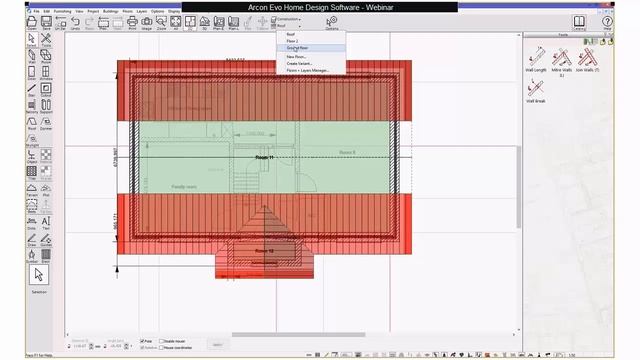
Task: Select the Select arrow tool
Action: click(32, 40)
